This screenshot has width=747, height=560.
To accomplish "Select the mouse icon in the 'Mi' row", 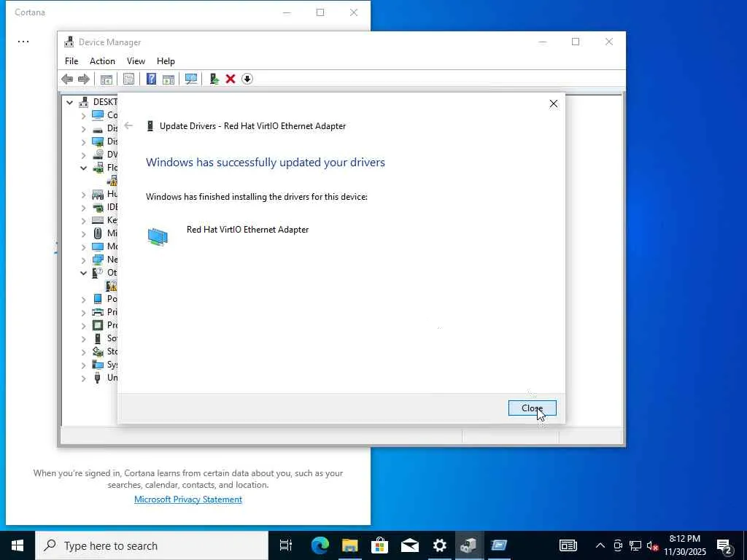I will point(98,233).
